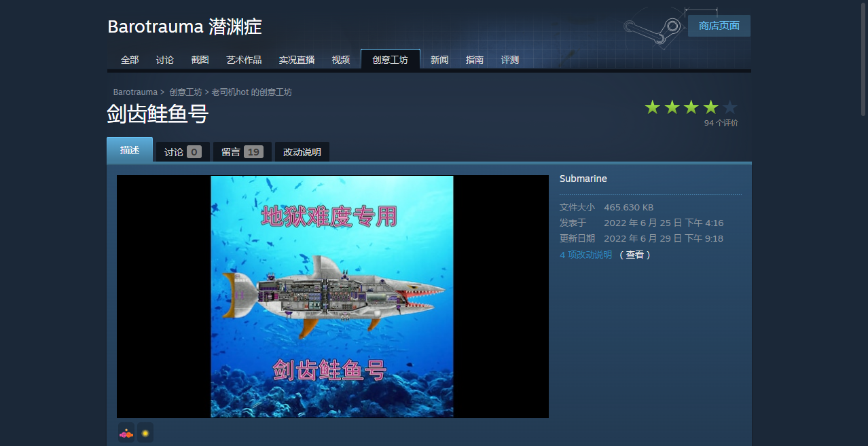
Task: Open the 全部 tab
Action: tap(130, 60)
